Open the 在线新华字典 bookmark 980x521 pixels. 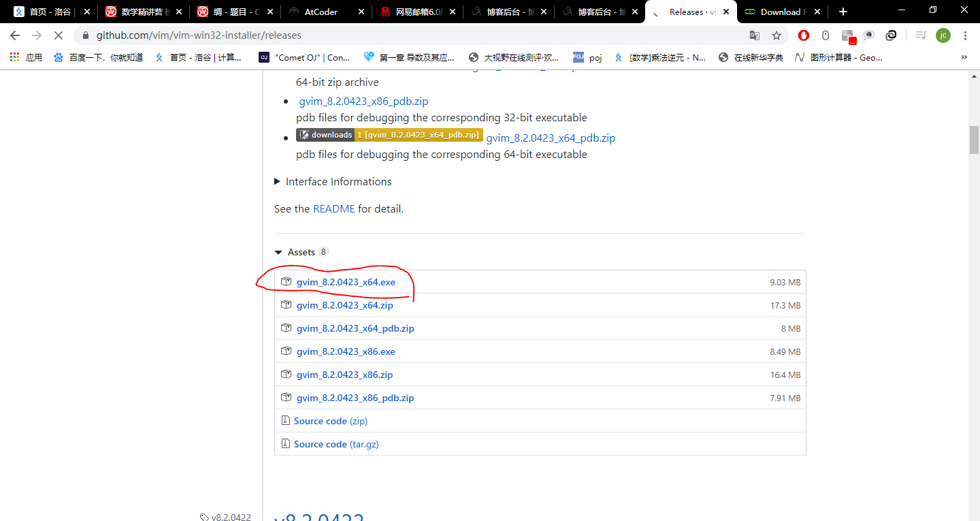[x=751, y=58]
